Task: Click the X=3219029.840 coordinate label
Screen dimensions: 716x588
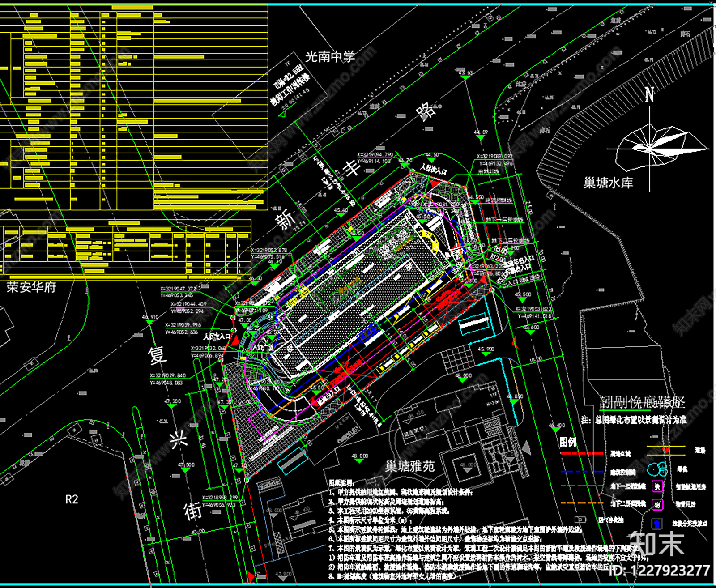Action: pyautogui.click(x=168, y=376)
